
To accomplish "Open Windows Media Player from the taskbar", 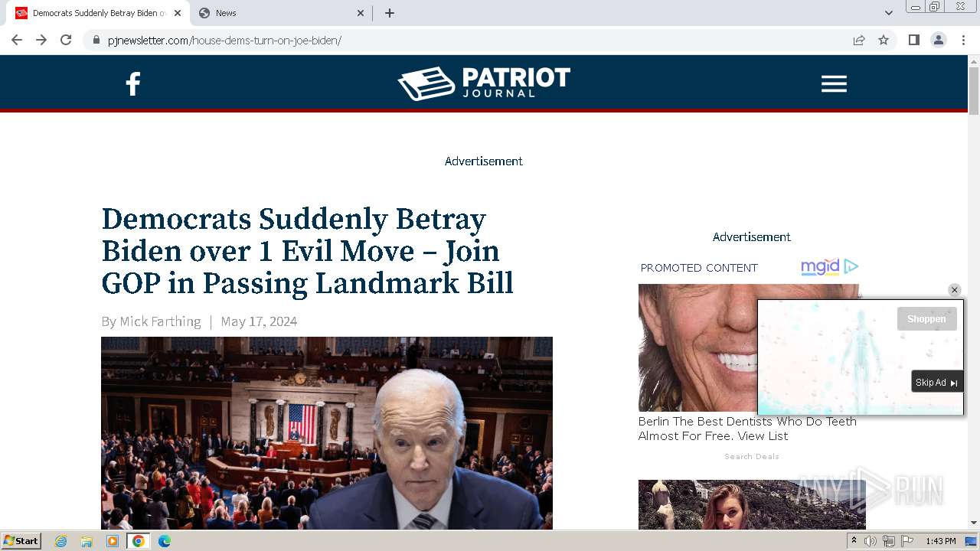I will click(x=113, y=541).
